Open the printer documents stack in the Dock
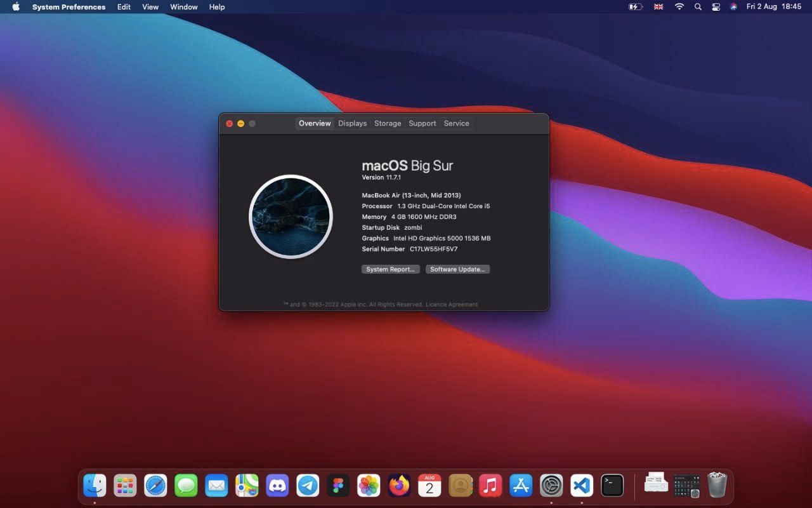 656,484
